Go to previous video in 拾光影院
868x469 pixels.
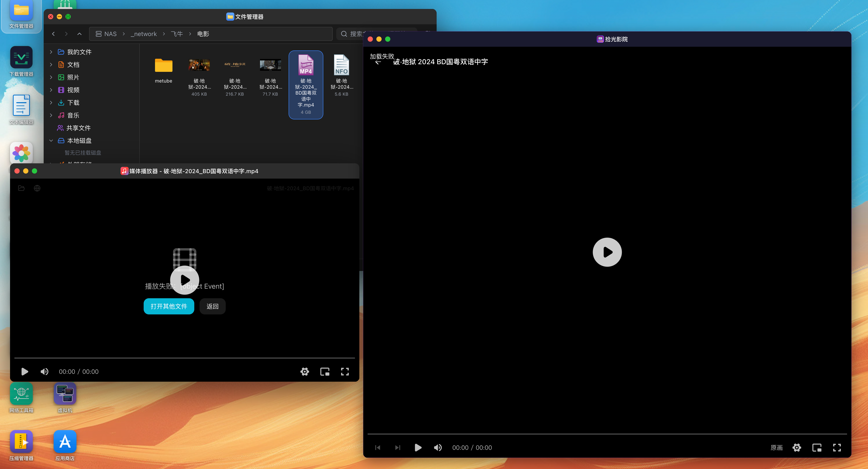(377, 447)
